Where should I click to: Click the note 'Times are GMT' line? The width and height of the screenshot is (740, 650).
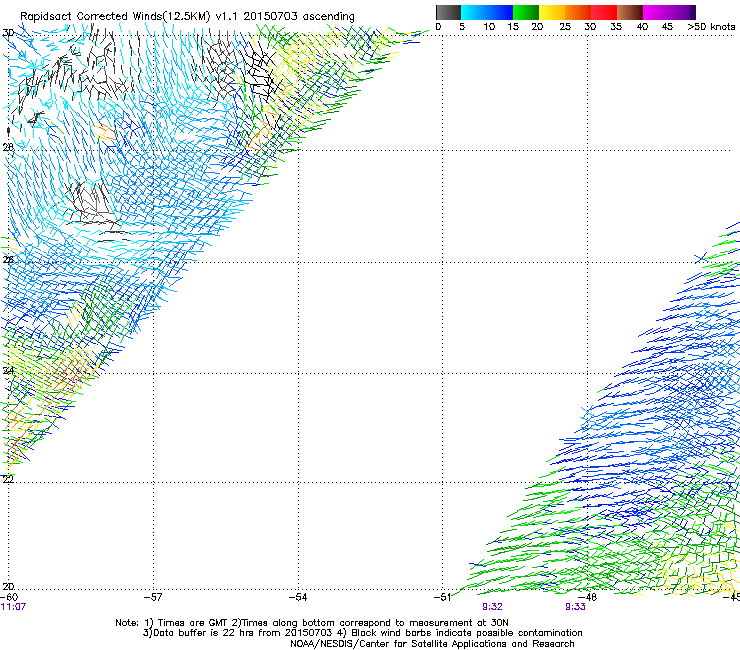tap(312, 623)
